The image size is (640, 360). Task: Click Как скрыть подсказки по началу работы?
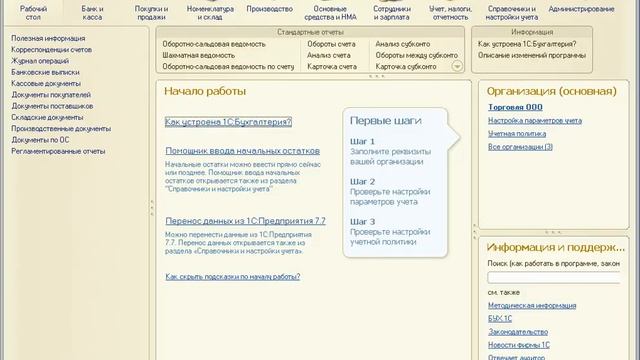click(x=233, y=277)
